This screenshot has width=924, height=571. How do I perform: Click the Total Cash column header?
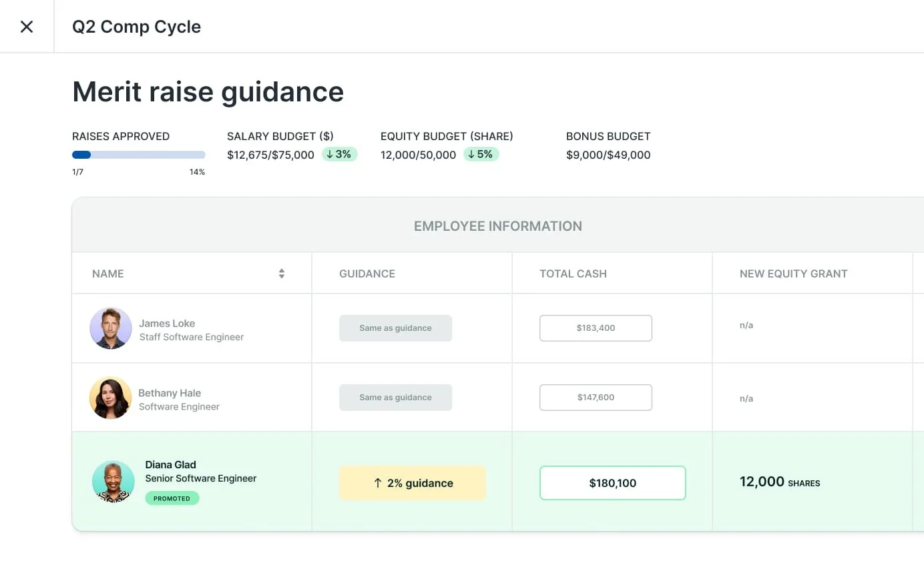click(573, 273)
